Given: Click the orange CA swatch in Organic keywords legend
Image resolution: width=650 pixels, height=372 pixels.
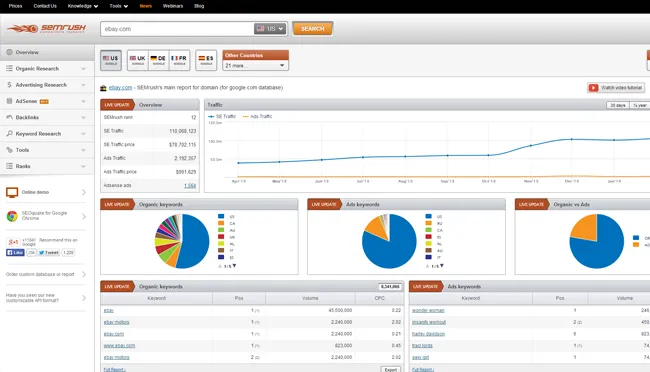Looking at the screenshot, I should (x=221, y=223).
